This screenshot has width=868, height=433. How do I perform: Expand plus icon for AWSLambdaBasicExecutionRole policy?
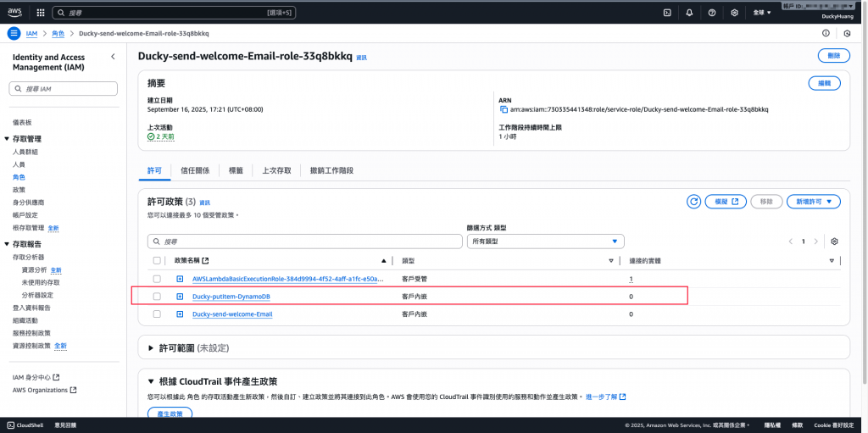180,279
